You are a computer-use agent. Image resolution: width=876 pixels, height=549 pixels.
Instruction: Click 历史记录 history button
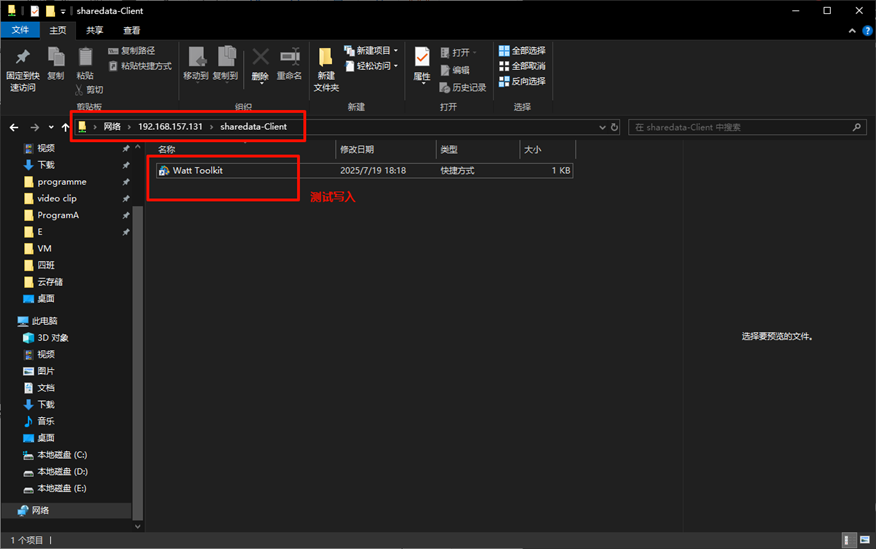pos(463,88)
